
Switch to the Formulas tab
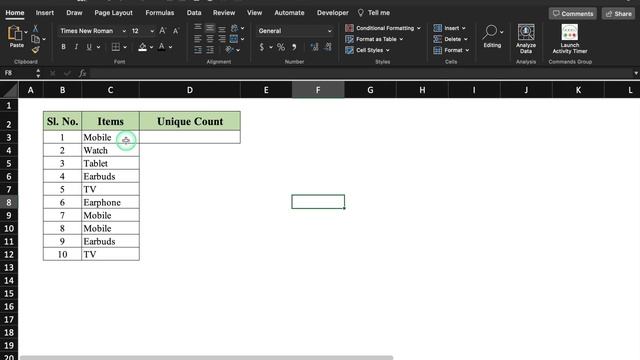(x=160, y=13)
